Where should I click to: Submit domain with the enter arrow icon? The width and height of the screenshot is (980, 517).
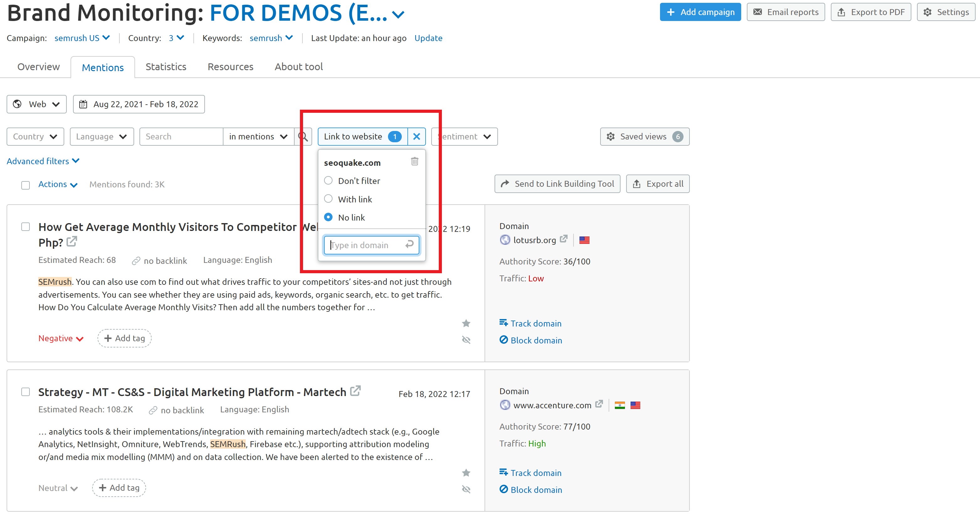pyautogui.click(x=409, y=245)
